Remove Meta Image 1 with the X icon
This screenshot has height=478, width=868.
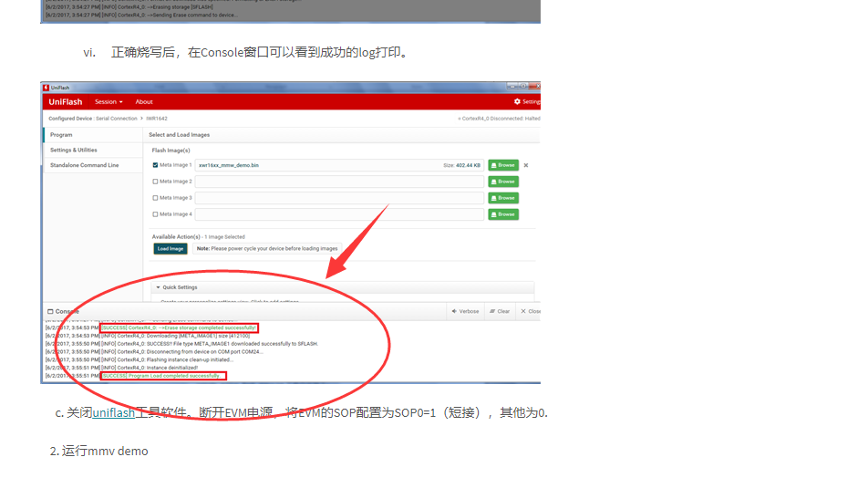coord(526,165)
